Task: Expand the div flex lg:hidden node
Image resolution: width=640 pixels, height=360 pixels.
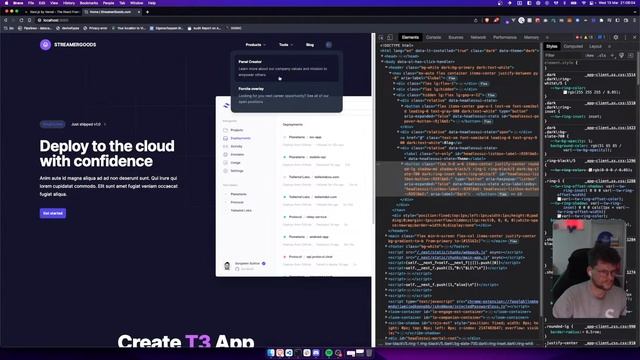Action: tap(394, 89)
